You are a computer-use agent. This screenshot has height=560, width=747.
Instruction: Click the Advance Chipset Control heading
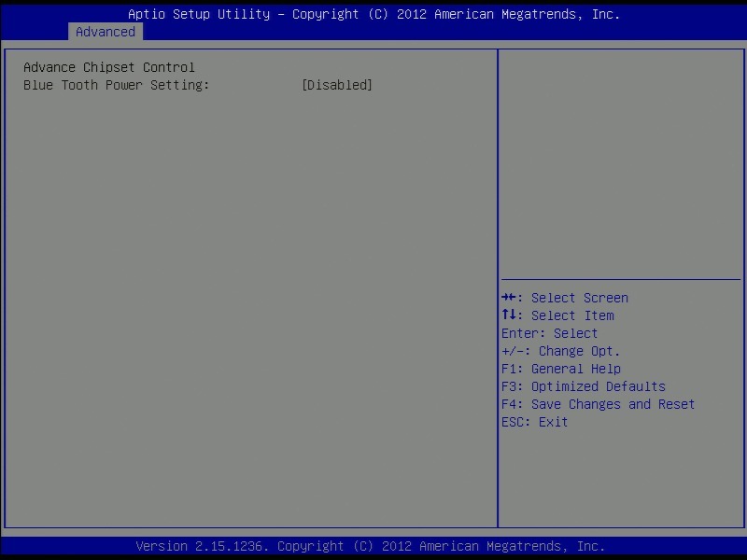point(109,67)
